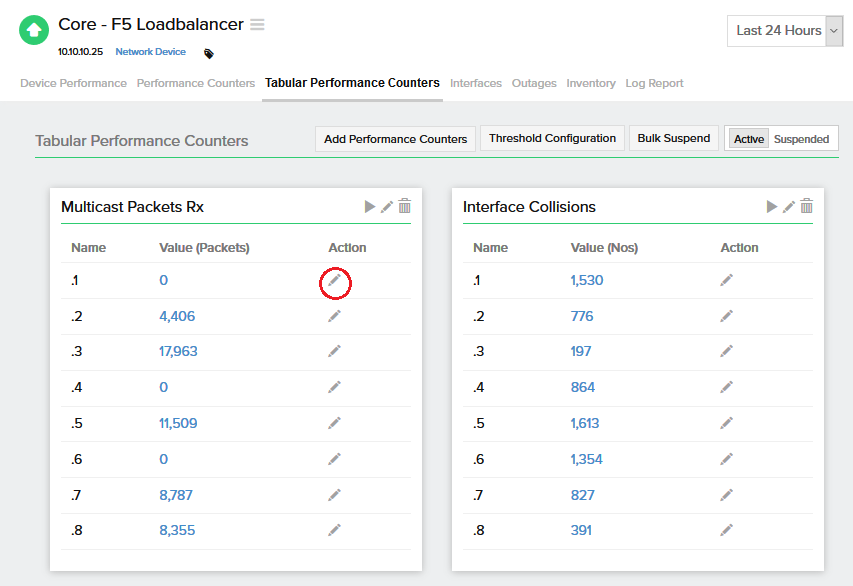Open the Outages tab
The image size is (853, 586).
point(534,83)
